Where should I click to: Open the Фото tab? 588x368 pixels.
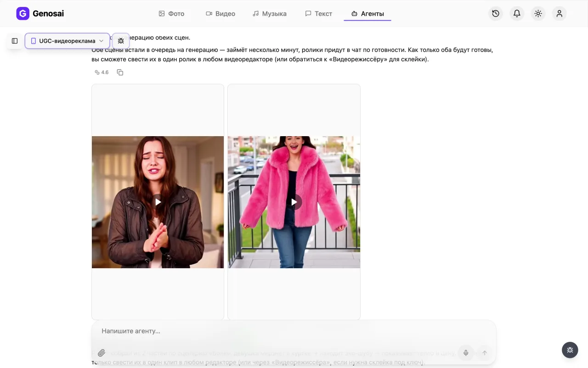171,14
